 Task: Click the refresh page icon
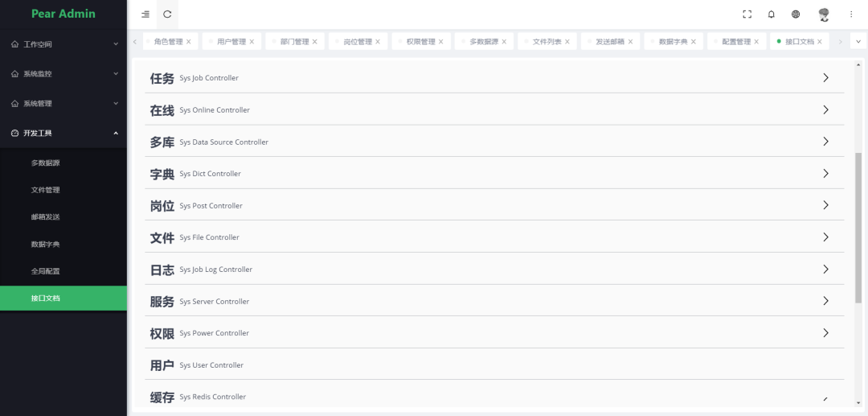pyautogui.click(x=167, y=14)
